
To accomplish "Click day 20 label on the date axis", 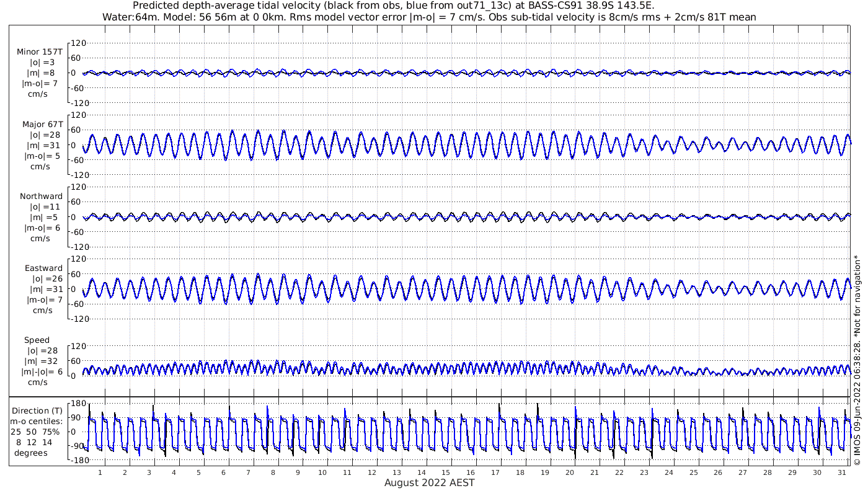I will point(570,472).
